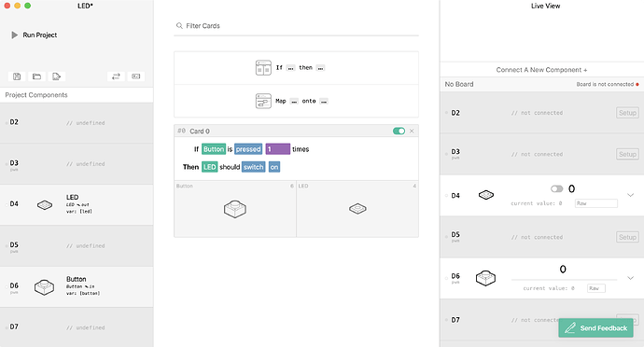Select D2 undefined row in Project Components
644x347 pixels.
pyautogui.click(x=77, y=123)
